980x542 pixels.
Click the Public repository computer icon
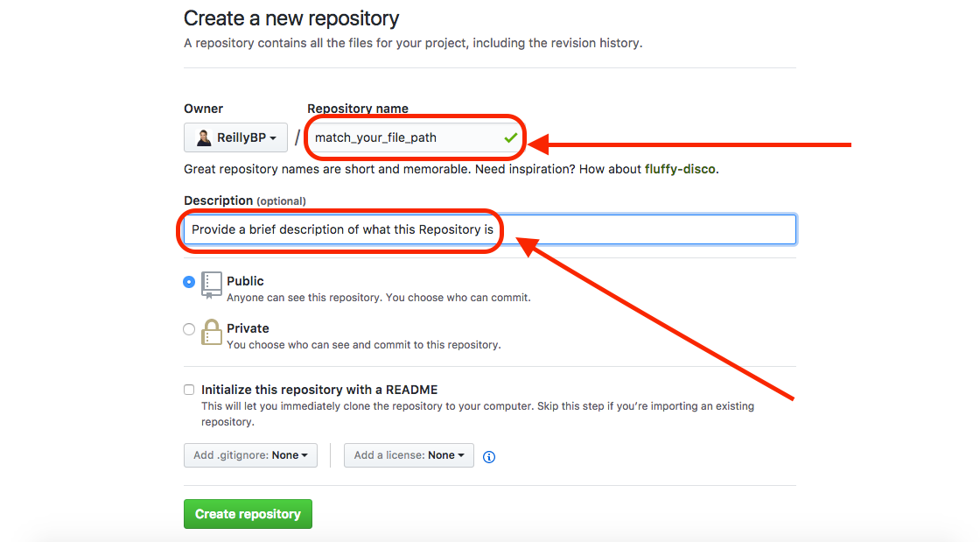[x=210, y=283]
